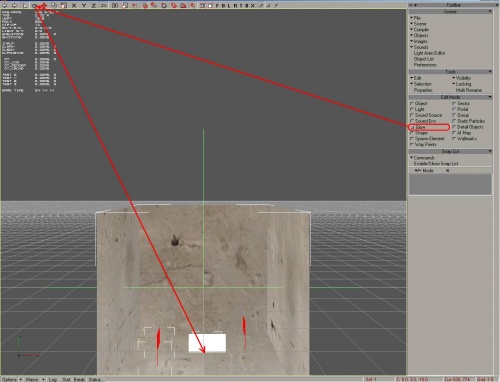The width and height of the screenshot is (500, 382).
Task: Click the sixth red snap icon in the toolbar
Action: [193, 5]
